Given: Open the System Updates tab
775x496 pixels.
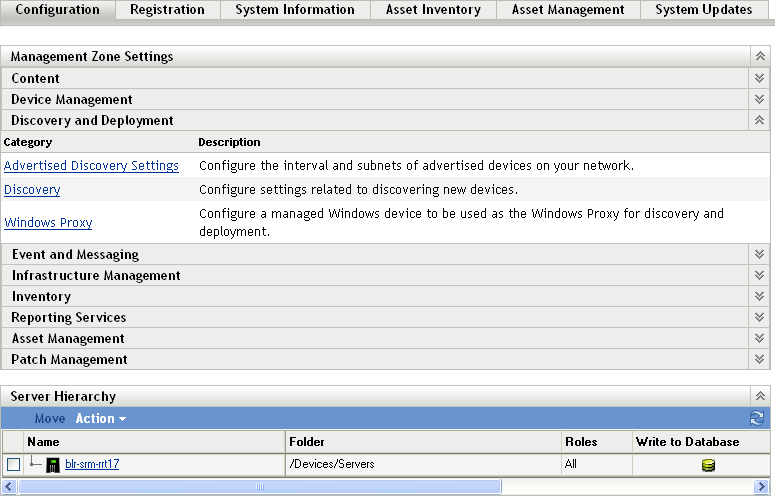Looking at the screenshot, I should tap(703, 10).
